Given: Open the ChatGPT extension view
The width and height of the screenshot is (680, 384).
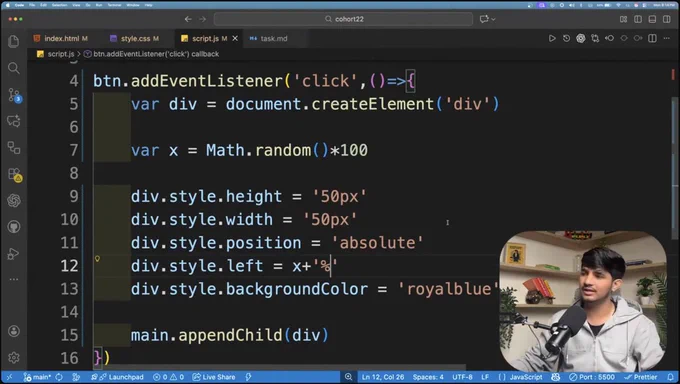Looking at the screenshot, I should (x=13, y=200).
